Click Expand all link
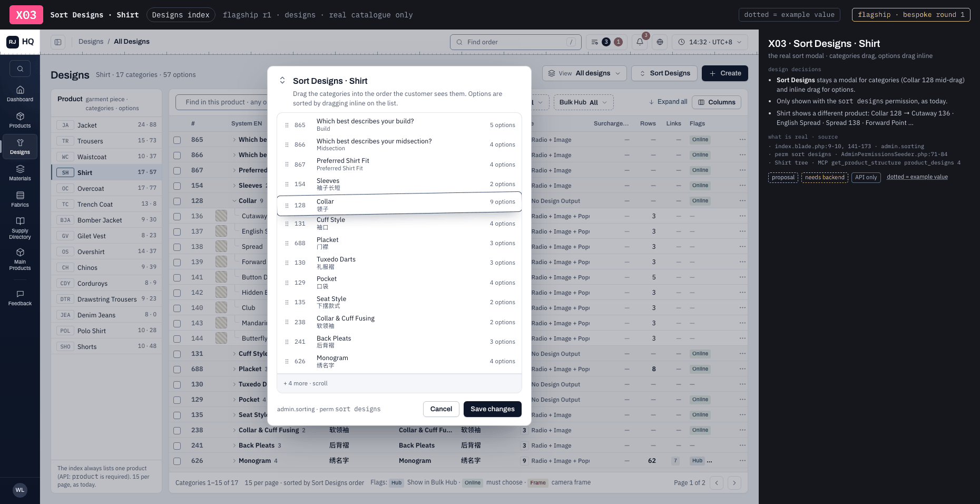This screenshot has width=980, height=504. coord(668,102)
